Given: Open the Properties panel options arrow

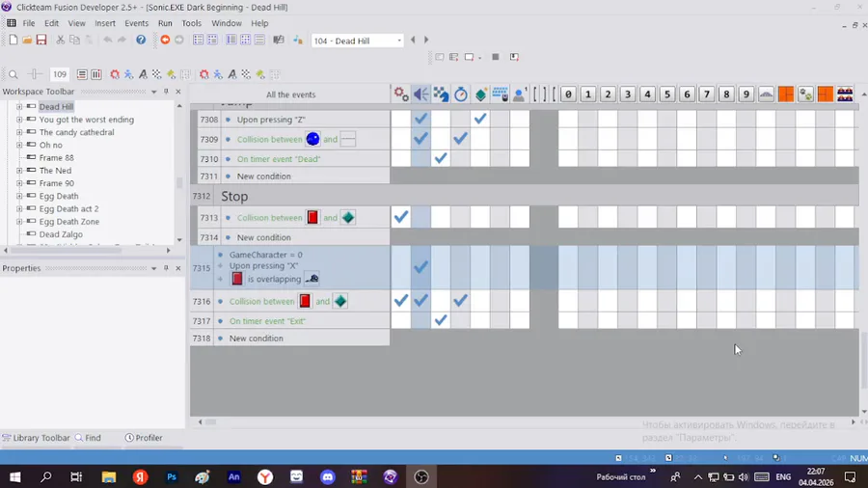Looking at the screenshot, I should pyautogui.click(x=154, y=268).
